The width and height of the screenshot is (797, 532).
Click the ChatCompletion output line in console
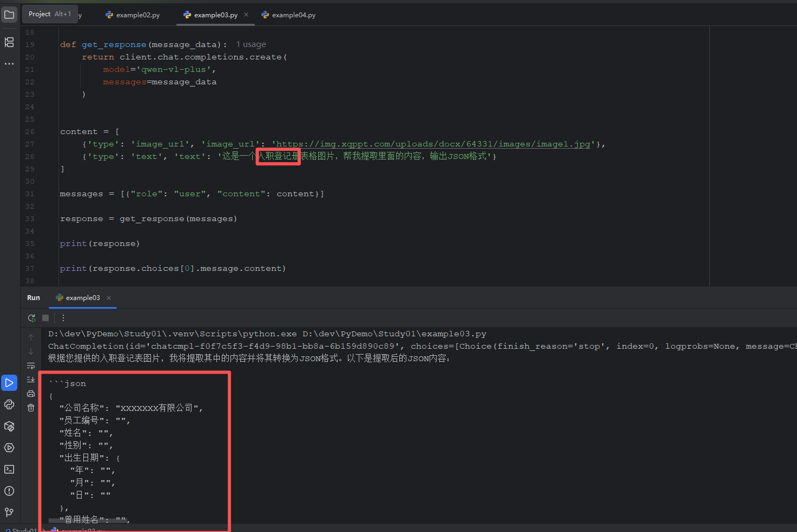tap(422, 346)
